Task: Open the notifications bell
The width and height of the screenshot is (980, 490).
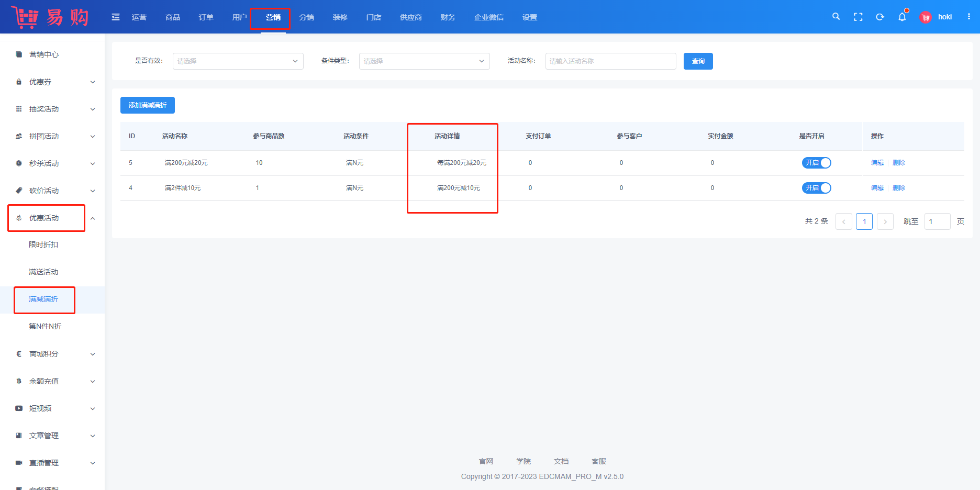Action: coord(902,17)
